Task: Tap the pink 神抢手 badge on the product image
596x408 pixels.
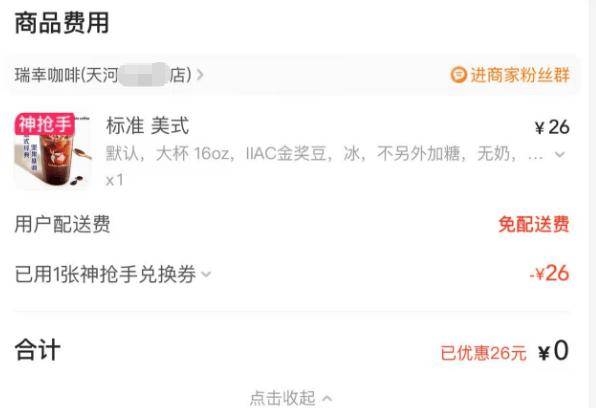Action: (x=44, y=124)
